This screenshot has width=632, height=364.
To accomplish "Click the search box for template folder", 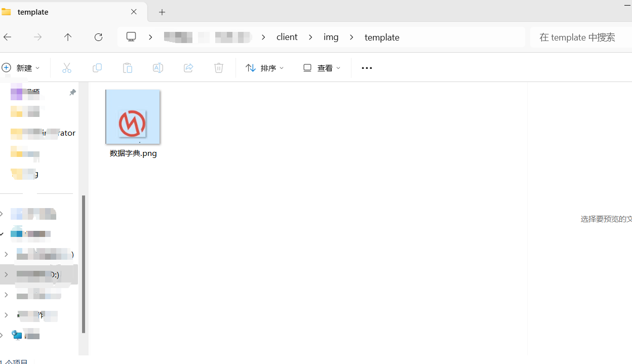I will pyautogui.click(x=582, y=37).
